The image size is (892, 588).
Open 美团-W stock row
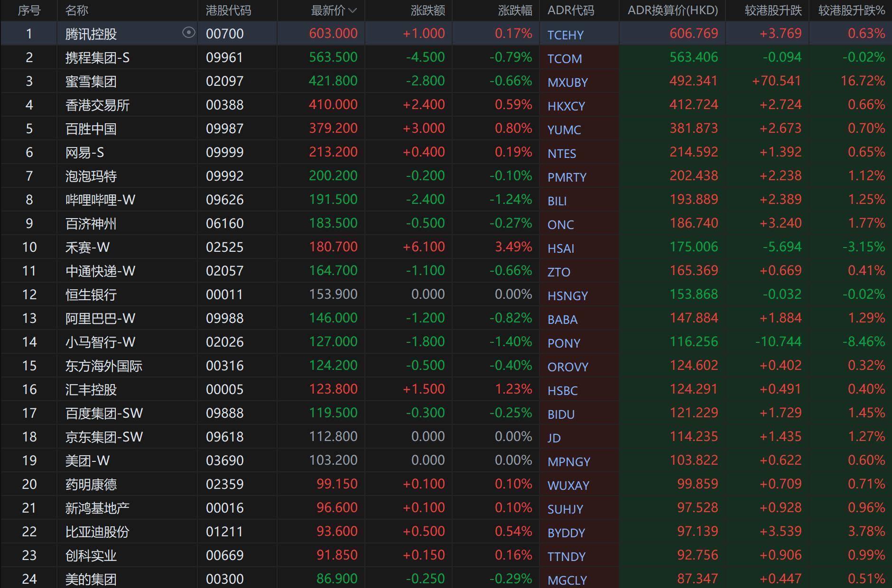coord(87,460)
